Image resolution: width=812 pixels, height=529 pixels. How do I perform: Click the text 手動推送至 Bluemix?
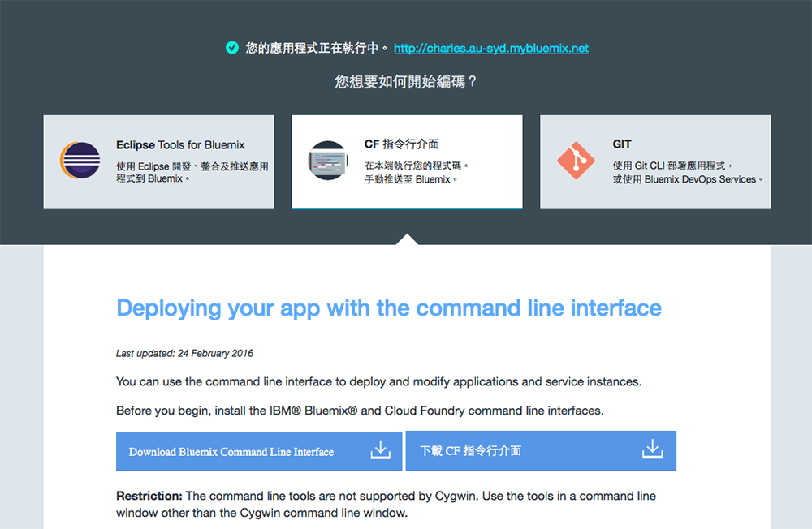(x=411, y=179)
